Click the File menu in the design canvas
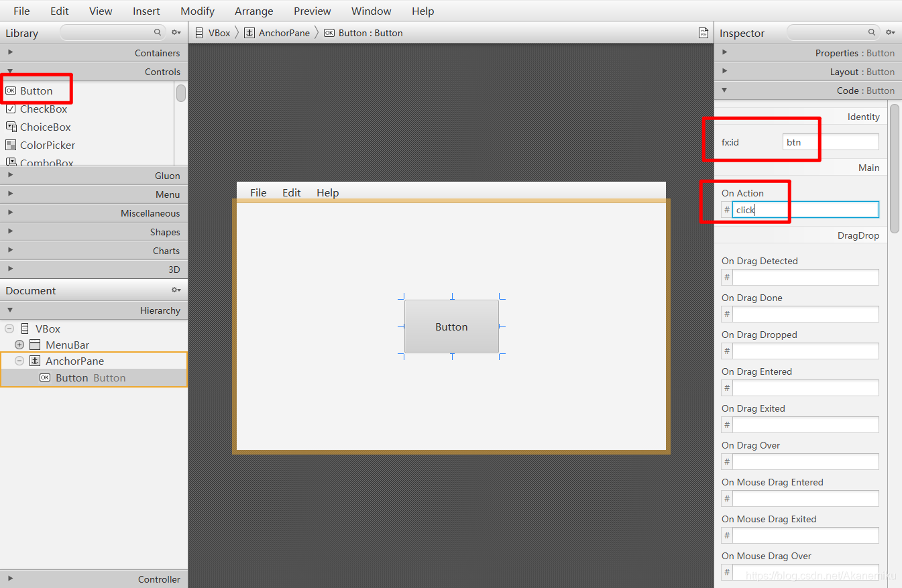 [258, 192]
